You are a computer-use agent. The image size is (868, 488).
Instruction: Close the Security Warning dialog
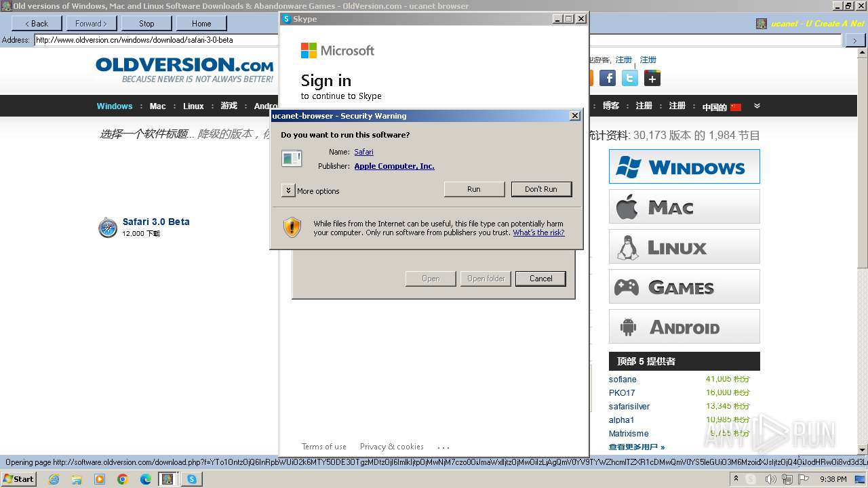click(575, 116)
